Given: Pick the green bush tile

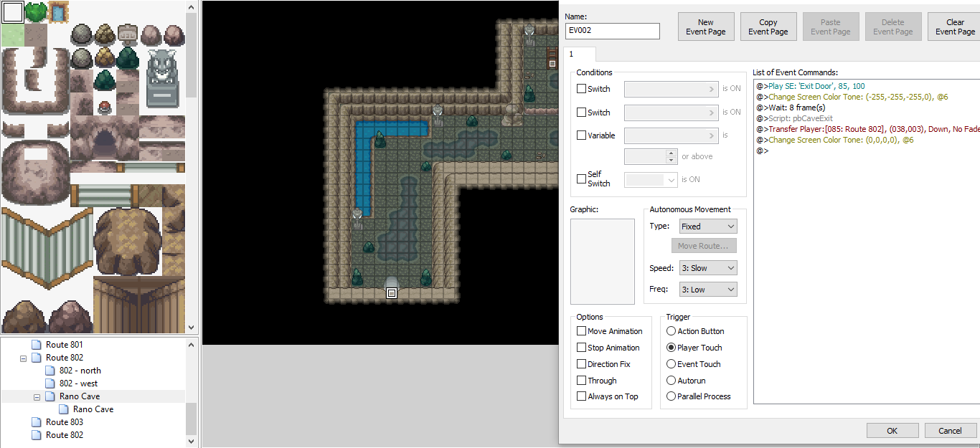Looking at the screenshot, I should 36,12.
